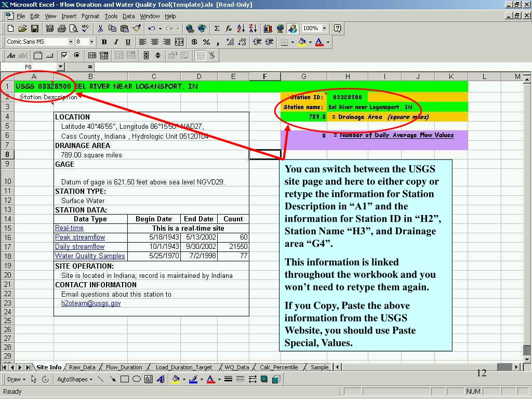Viewport: 532px width, 399px height.
Task: Toggle Bold formatting
Action: click(x=104, y=42)
